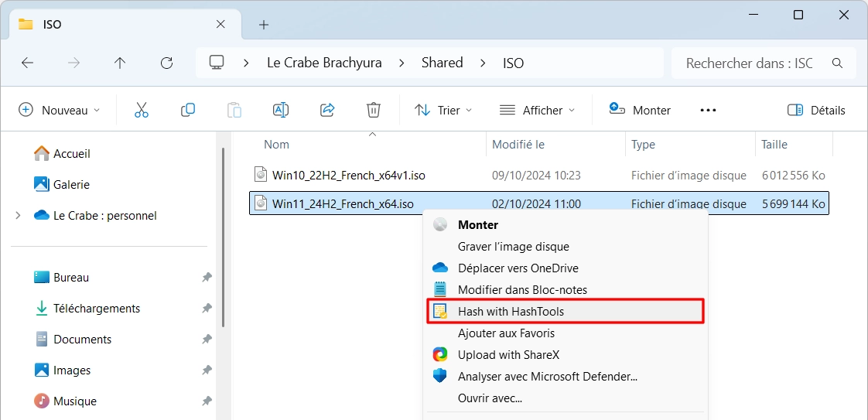Choose Hash with HashTools menu entry
868x420 pixels.
click(566, 312)
